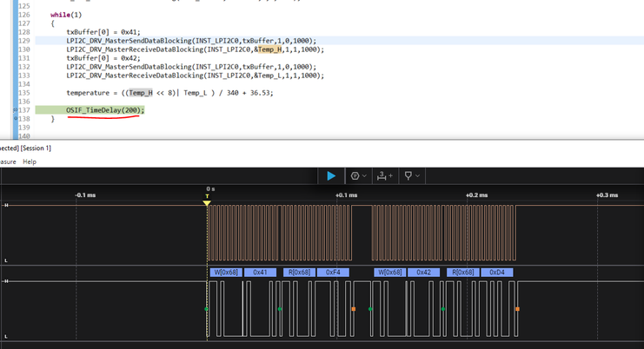This screenshot has height=349, width=644.
Task: Start capture with the blue play button
Action: [331, 176]
